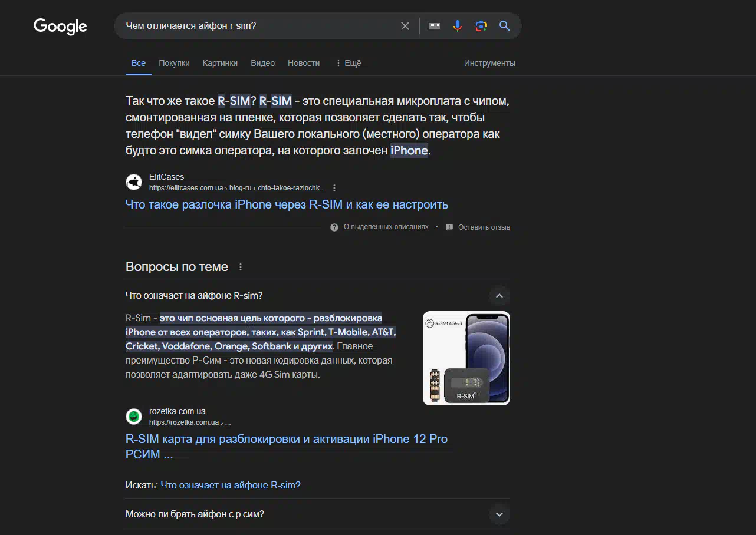Click the rozetka.com.ua site favicon
Image resolution: width=756 pixels, height=535 pixels.
[134, 417]
